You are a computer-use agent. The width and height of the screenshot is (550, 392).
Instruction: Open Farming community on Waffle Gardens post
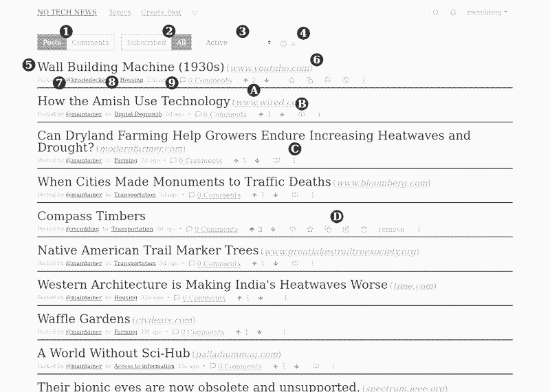point(126,332)
